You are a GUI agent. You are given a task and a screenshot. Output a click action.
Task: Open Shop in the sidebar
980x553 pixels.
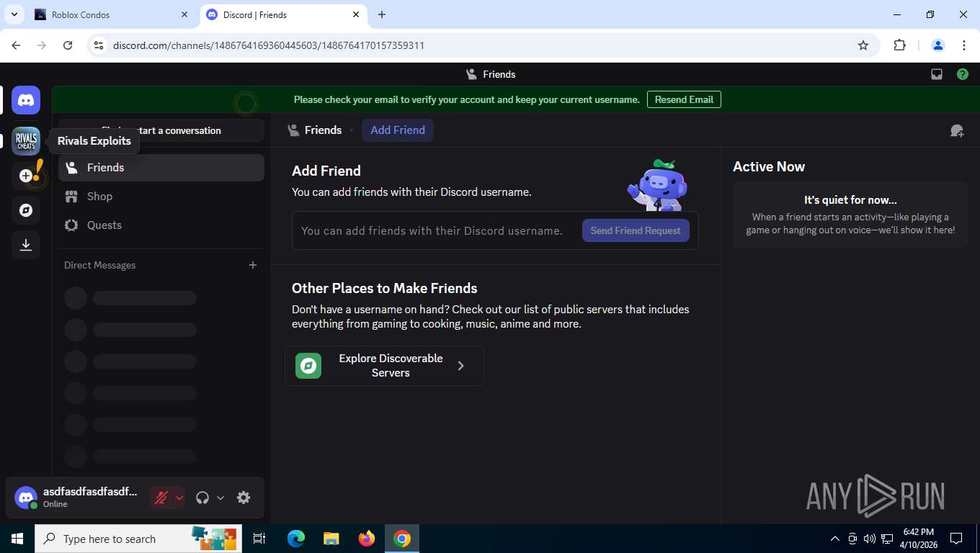coord(161,197)
